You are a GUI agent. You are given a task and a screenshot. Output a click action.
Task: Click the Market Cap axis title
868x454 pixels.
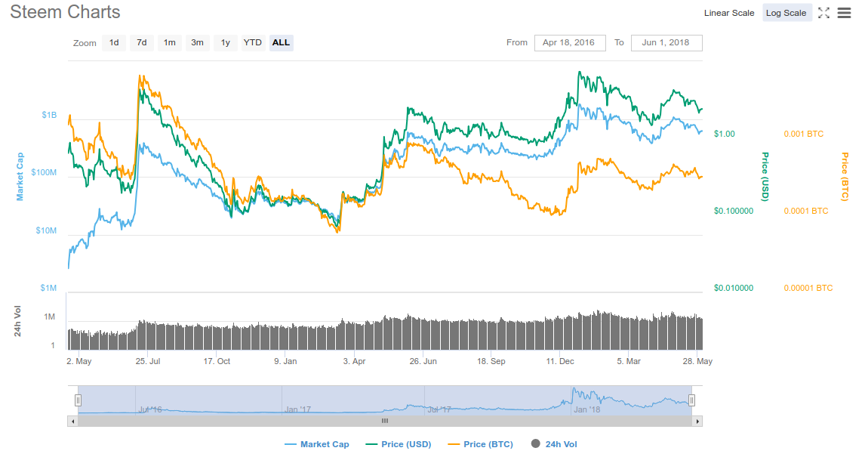(x=20, y=176)
